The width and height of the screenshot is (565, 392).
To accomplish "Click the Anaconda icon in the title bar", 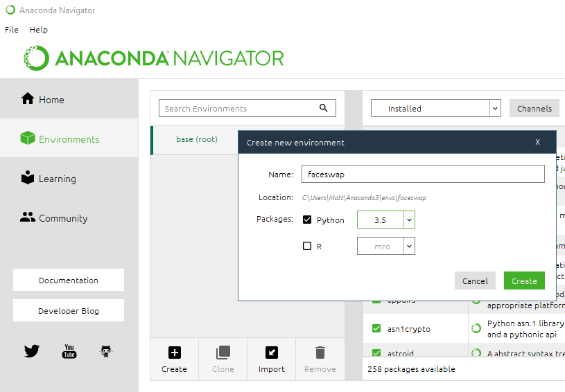I will [x=10, y=10].
